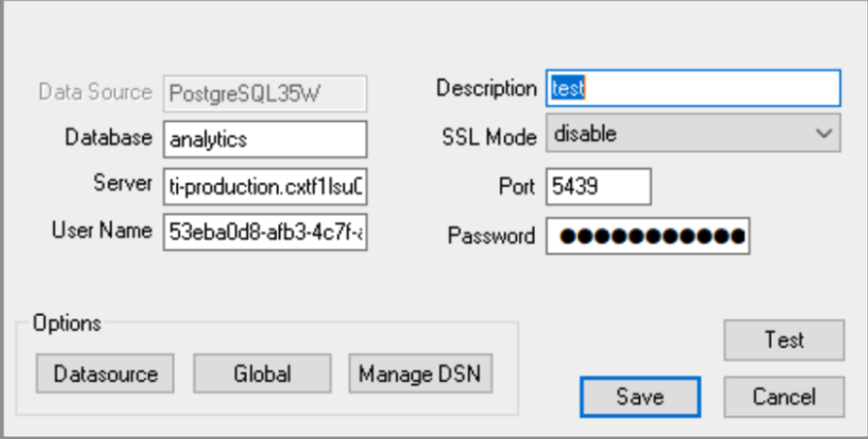868x439 pixels.
Task: Open Global options
Action: (262, 373)
